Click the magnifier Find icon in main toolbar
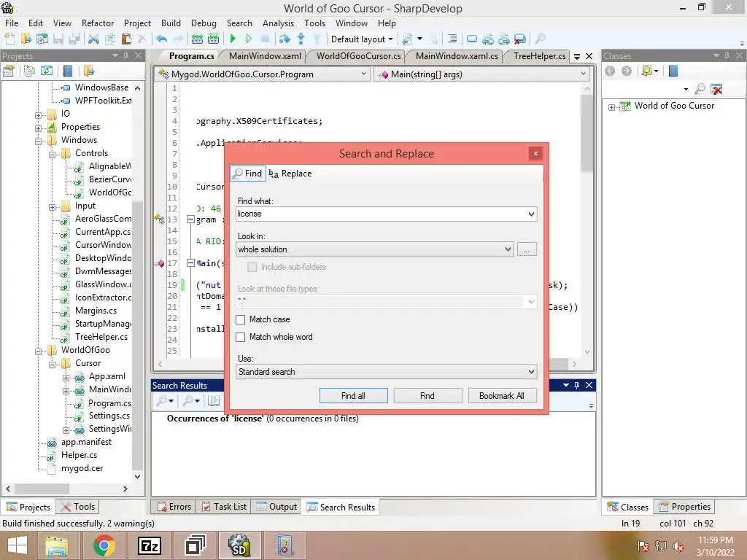 pyautogui.click(x=541, y=39)
